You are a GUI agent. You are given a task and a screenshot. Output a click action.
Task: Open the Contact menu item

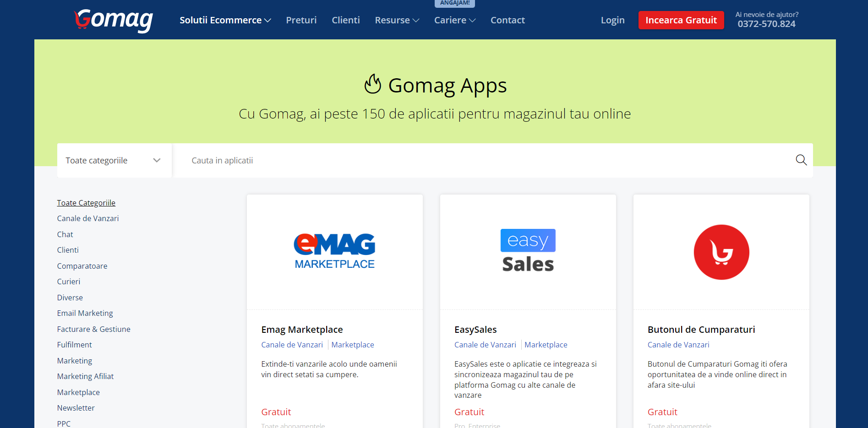pos(508,20)
